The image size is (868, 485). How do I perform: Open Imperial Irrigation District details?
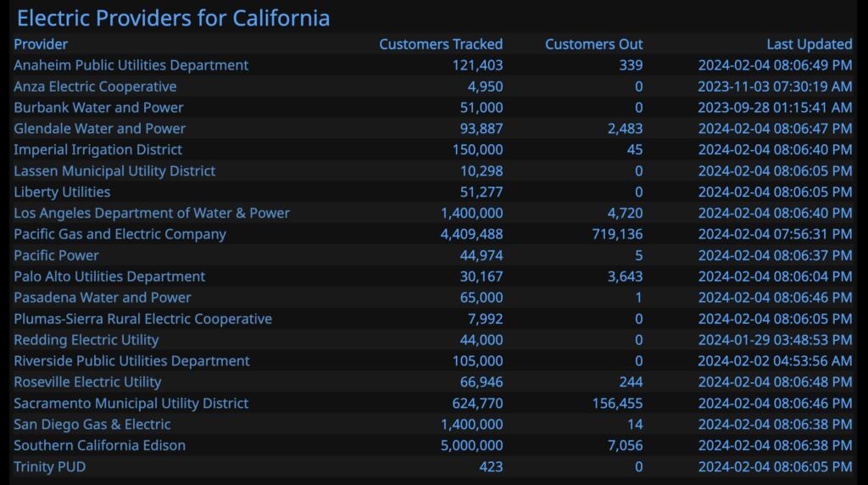pyautogui.click(x=97, y=150)
